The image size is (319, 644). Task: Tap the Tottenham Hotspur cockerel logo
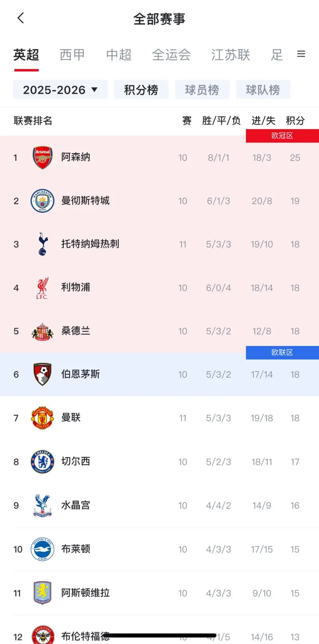[42, 244]
